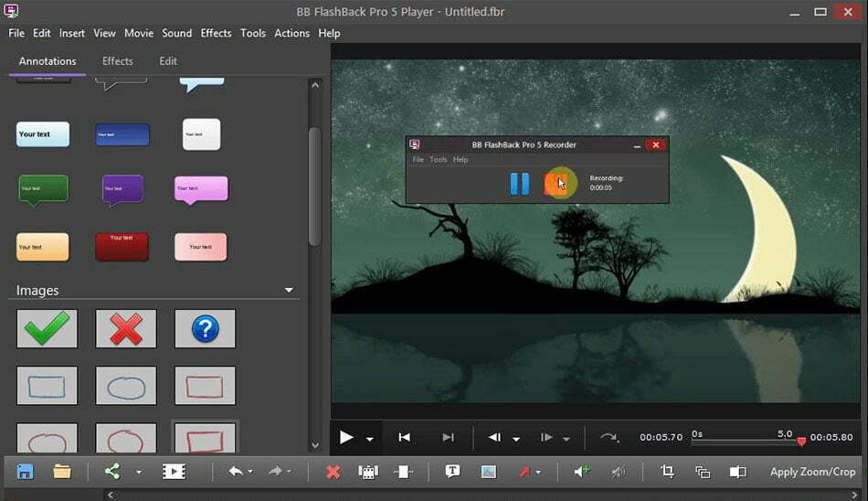This screenshot has height=501, width=868.
Task: Select the green checkmark image
Action: tap(47, 328)
